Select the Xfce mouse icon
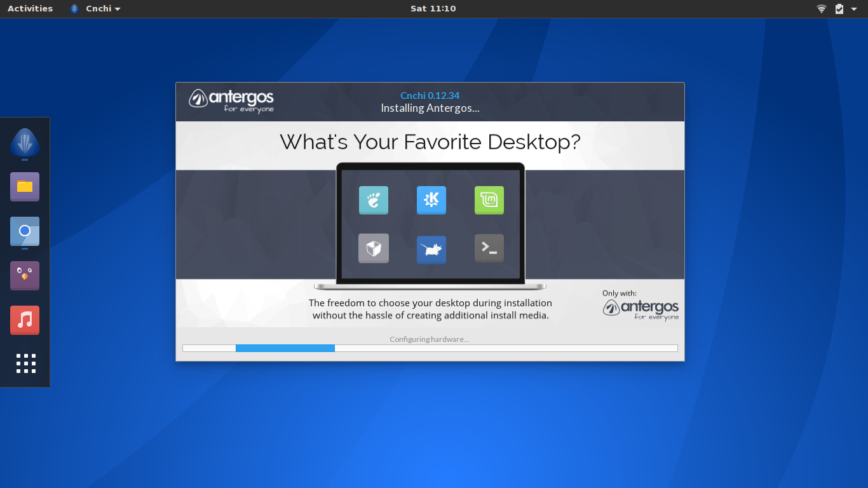Screen dimensions: 868x488 pos(431,249)
